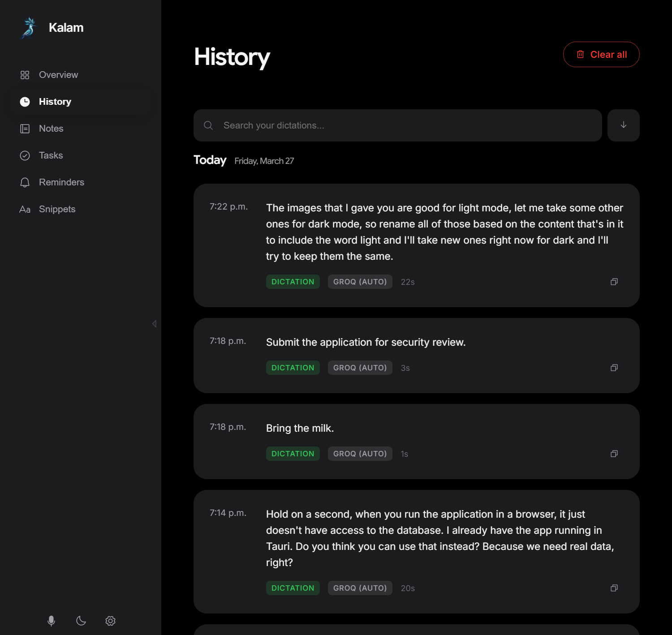Copy the security review dictation

click(614, 368)
